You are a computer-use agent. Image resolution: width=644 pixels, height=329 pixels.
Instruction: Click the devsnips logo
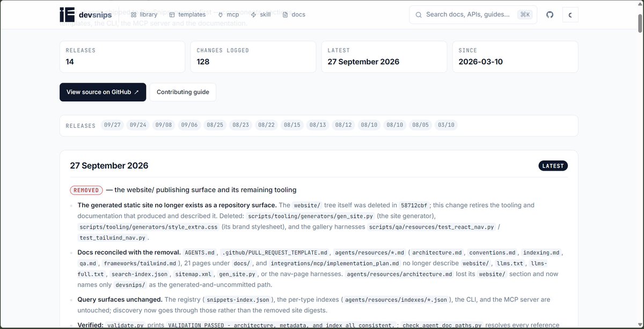86,14
